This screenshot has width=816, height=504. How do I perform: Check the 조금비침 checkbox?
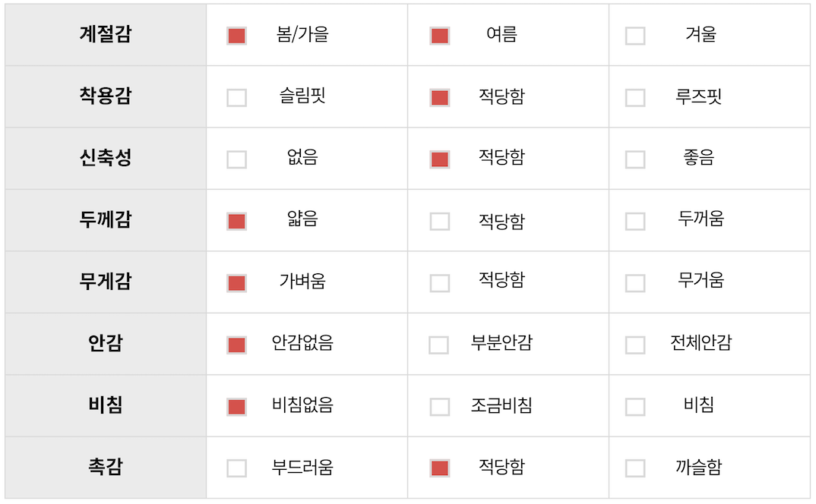point(439,407)
